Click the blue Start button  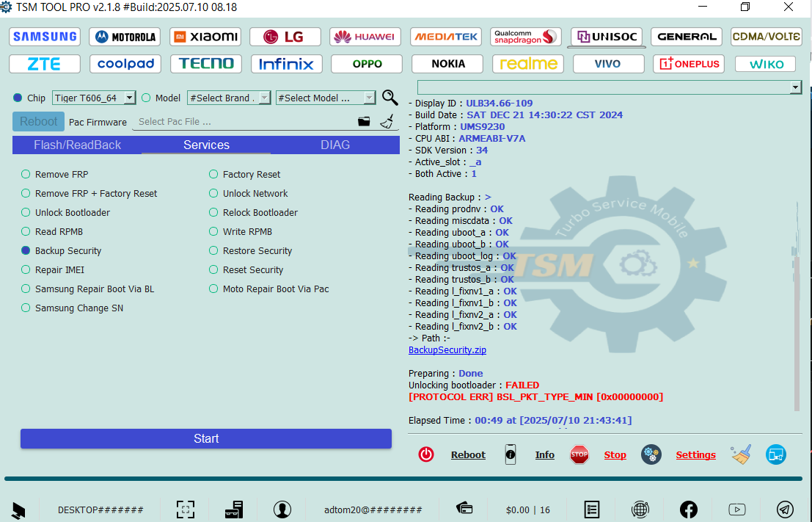[206, 438]
